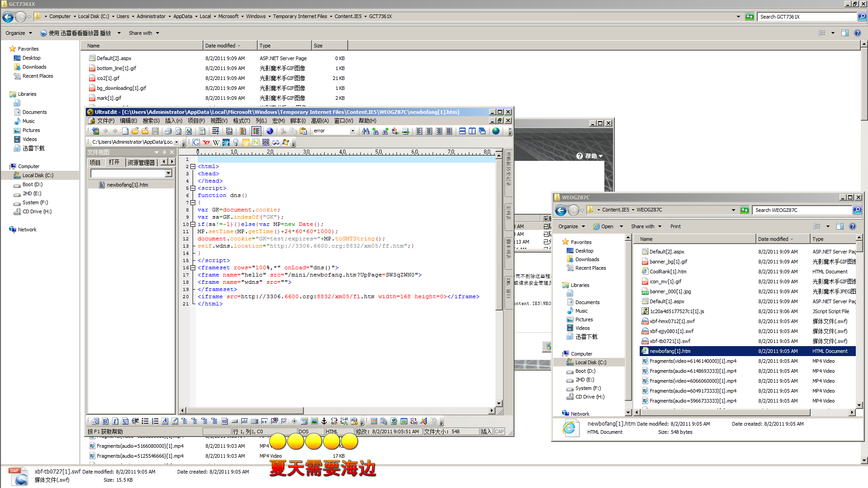Open the 高级(A) menu in UltraEdit

click(320, 121)
